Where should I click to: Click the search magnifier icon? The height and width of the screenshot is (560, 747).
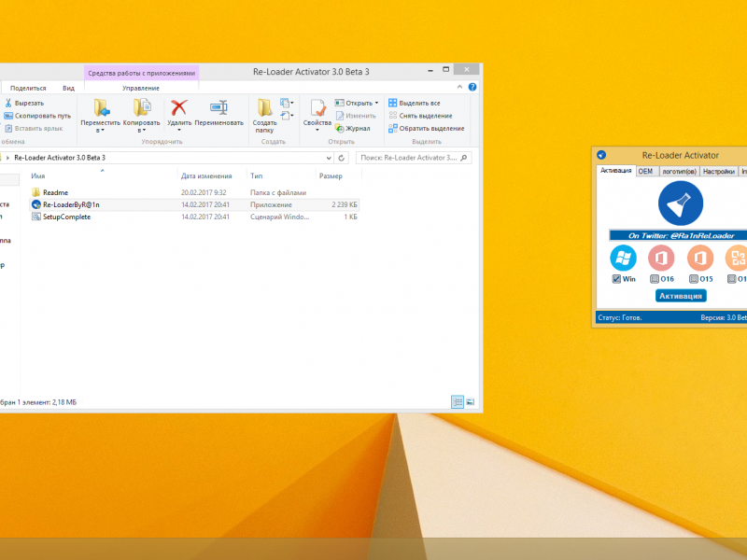coord(464,158)
